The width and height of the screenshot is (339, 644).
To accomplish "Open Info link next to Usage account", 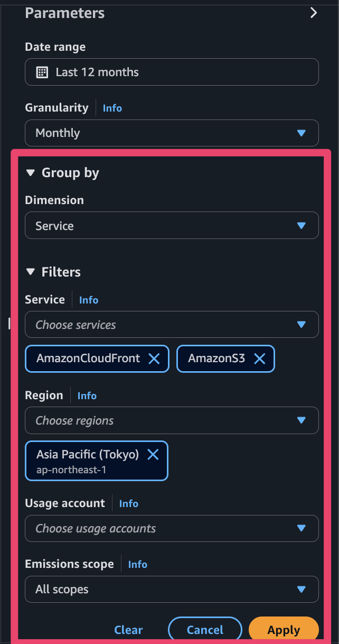I will [x=128, y=504].
